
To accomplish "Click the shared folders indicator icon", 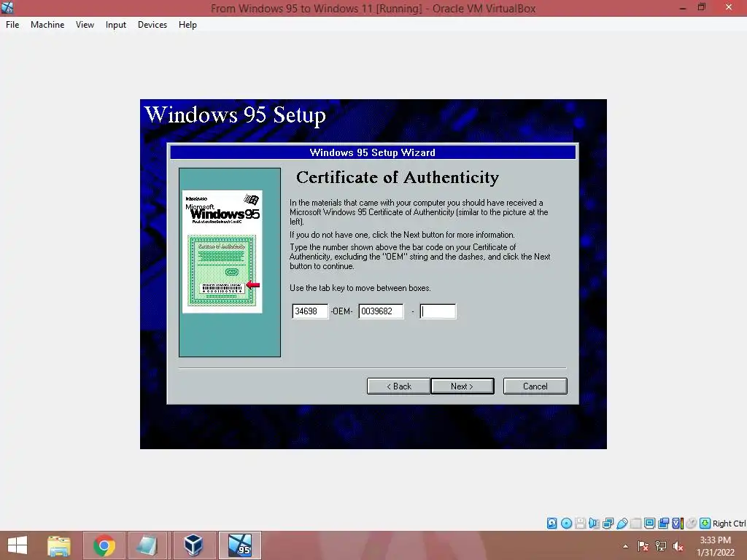I will [635, 524].
